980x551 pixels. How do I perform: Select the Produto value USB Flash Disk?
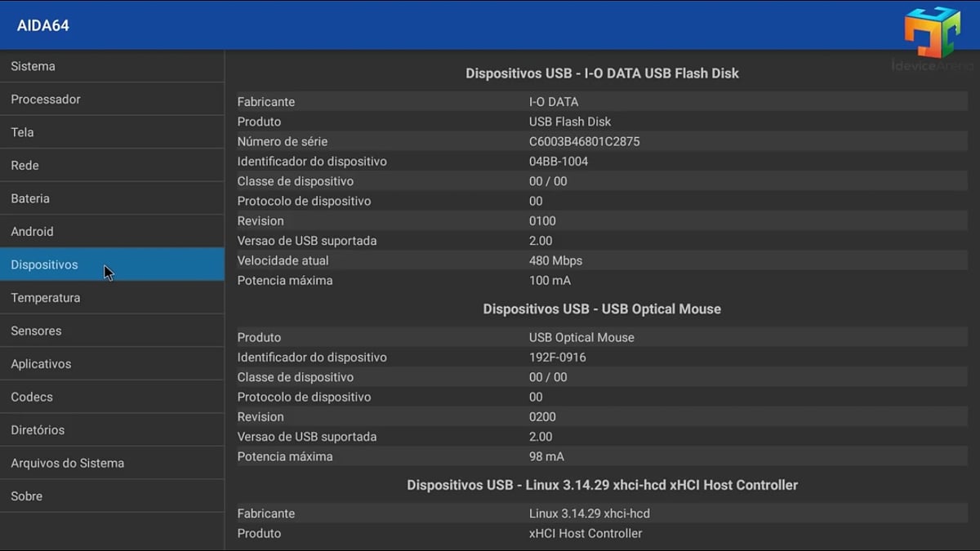pos(570,122)
